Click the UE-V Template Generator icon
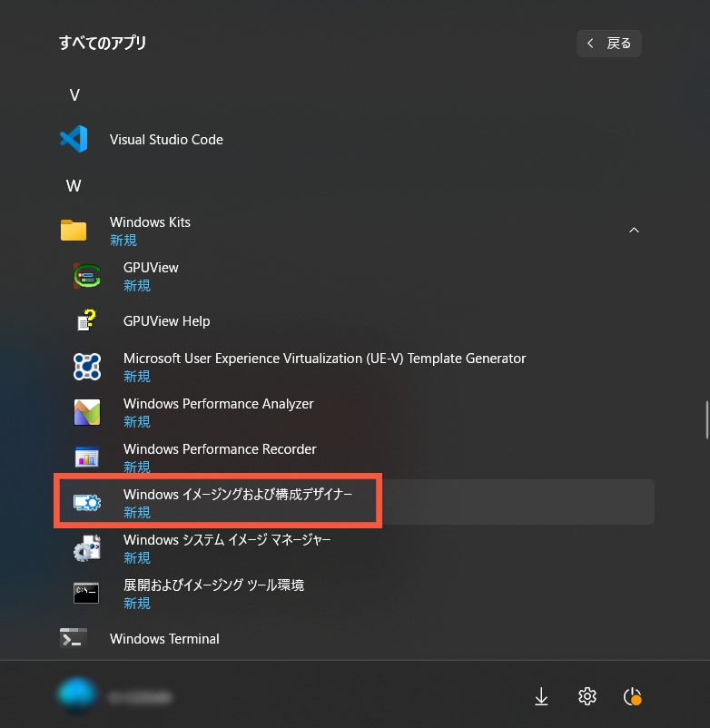 pos(87,367)
